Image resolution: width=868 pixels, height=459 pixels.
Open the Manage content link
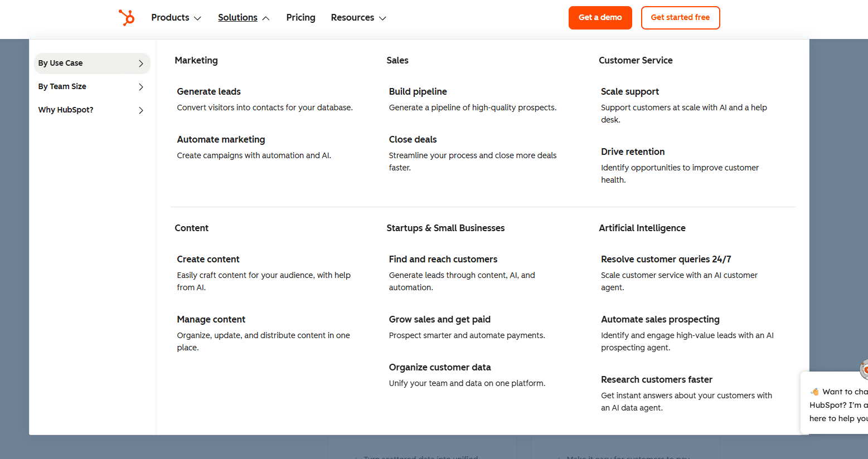(x=211, y=319)
